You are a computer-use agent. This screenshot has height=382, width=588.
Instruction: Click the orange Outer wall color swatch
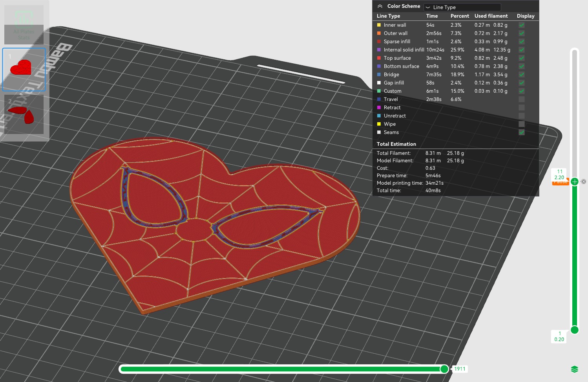point(379,33)
